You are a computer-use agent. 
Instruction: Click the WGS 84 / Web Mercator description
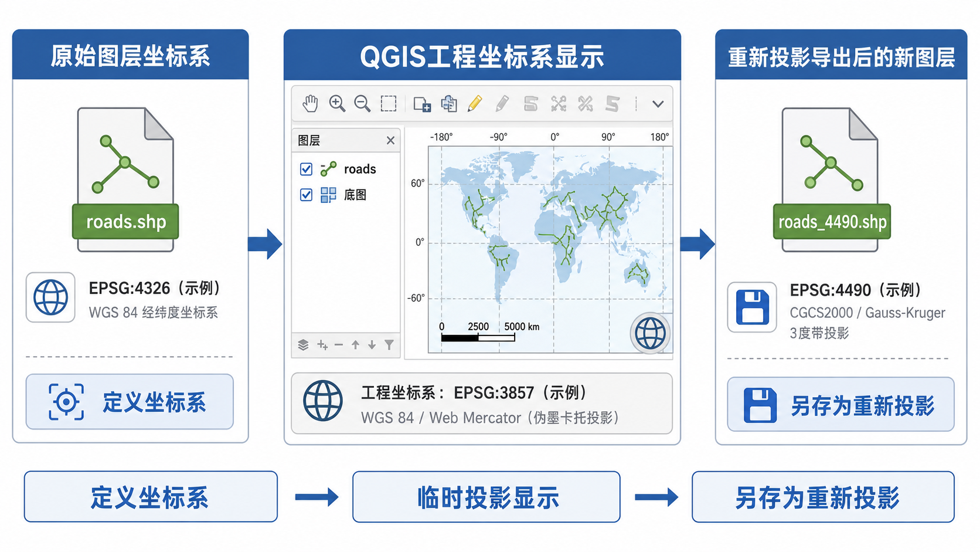491,418
